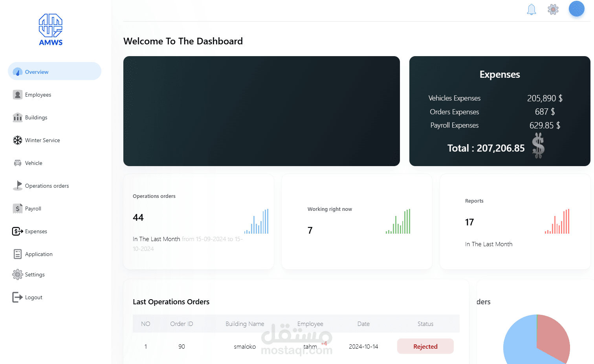Viewport: 594px width, 364px height.
Task: Click the blue Operations orders bar chart
Action: tap(256, 221)
